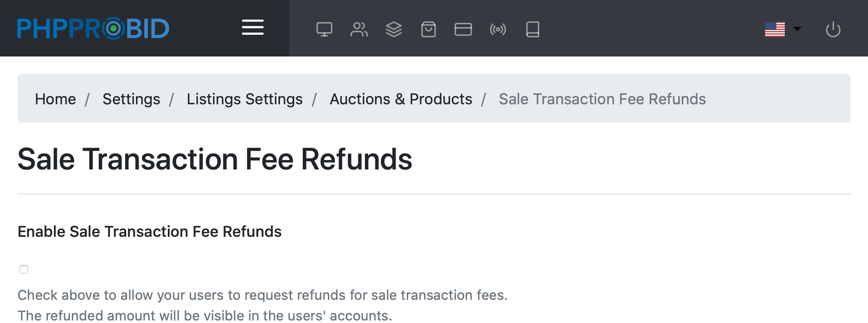
Task: Click the PHPProBid logo
Action: click(x=93, y=28)
